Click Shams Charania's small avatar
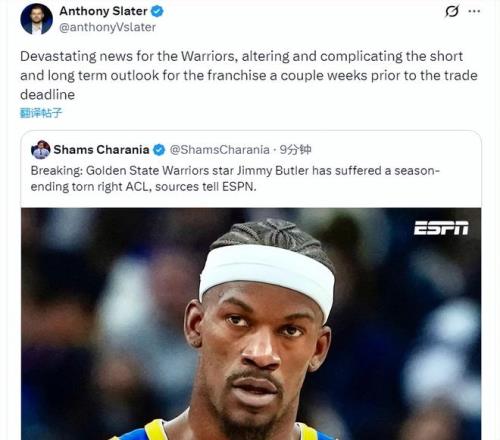This screenshot has width=500, height=440. pyautogui.click(x=41, y=150)
